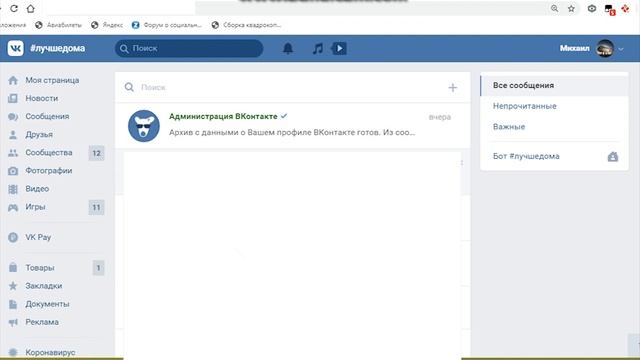Click the VK logo icon
Screen dimensions: 640x360
(16, 48)
